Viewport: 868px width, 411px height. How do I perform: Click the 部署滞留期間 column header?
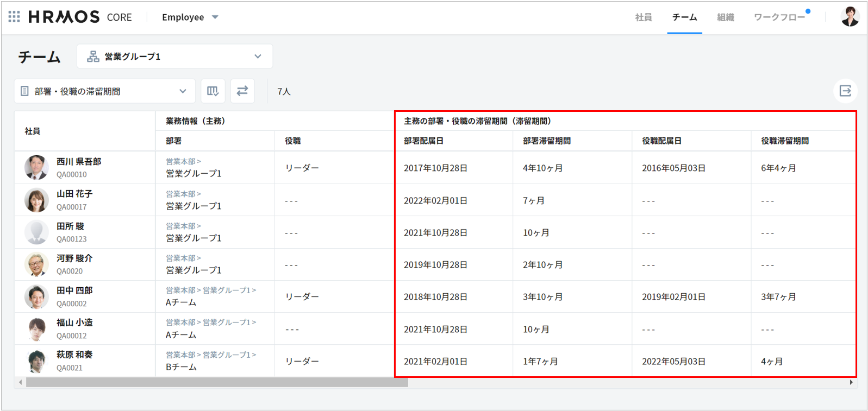coord(546,141)
